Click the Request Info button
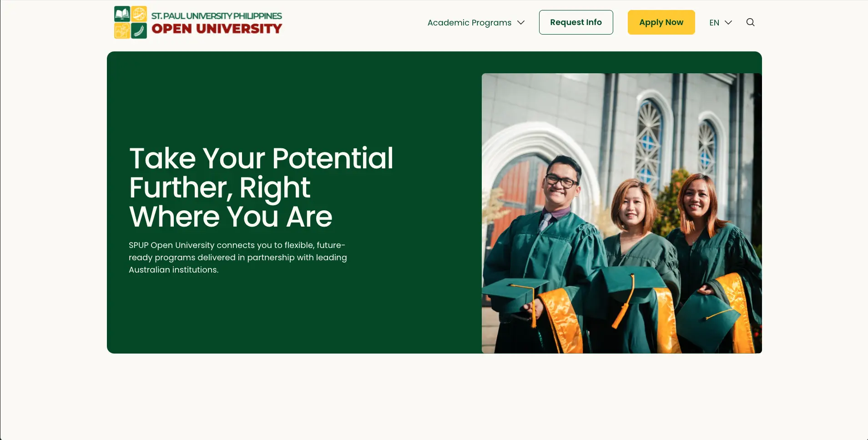The height and width of the screenshot is (440, 868). point(576,22)
